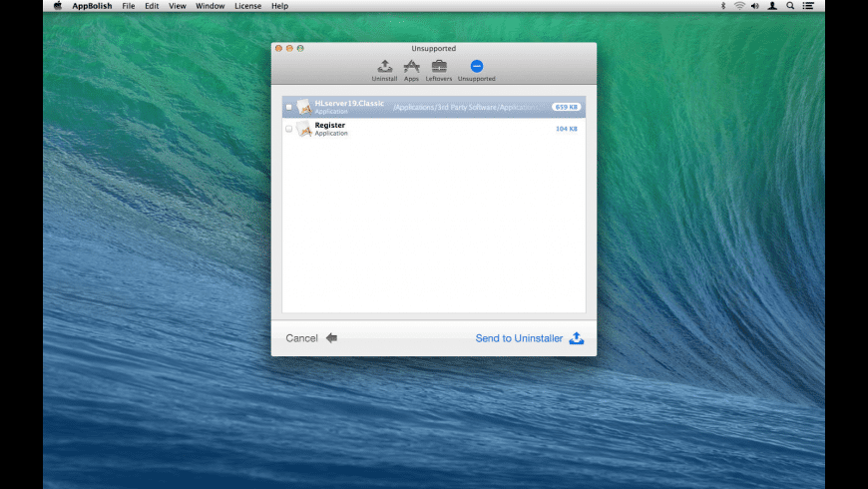Open the Notification Center list icon
868x489 pixels.
(808, 6)
